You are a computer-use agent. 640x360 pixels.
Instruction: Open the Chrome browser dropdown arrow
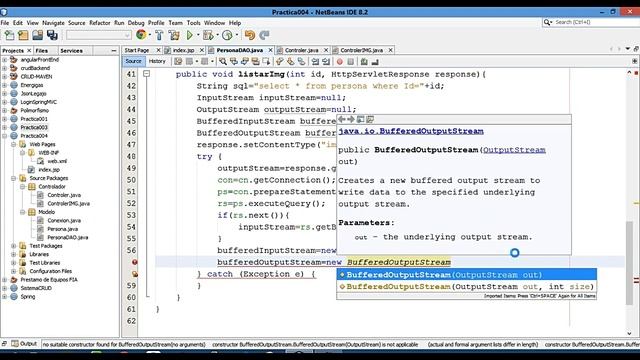pos(150,36)
